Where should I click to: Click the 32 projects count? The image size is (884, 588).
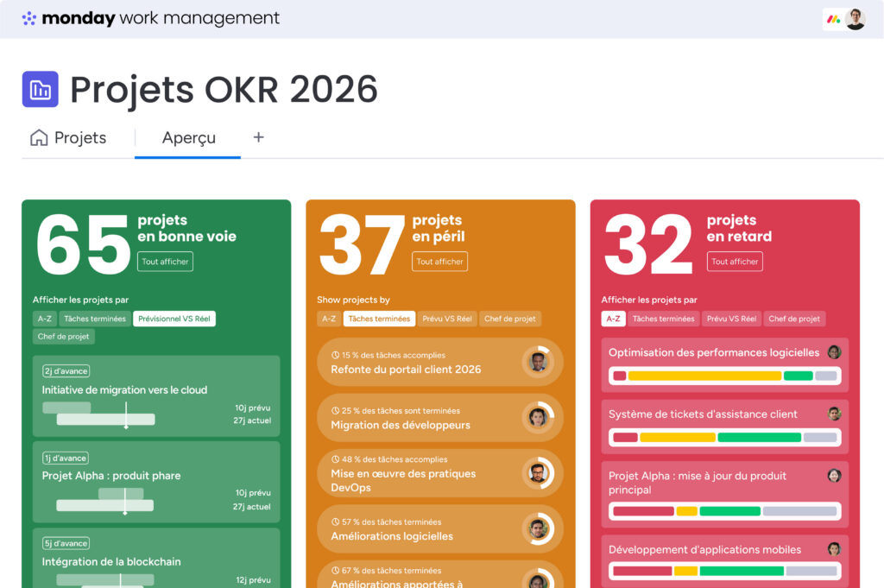648,244
